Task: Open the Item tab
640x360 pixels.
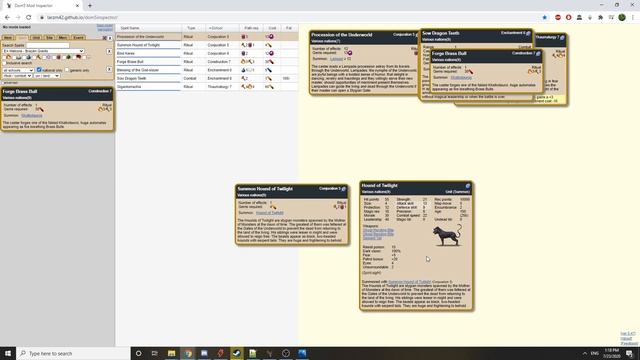Action: pyautogui.click(x=8, y=38)
